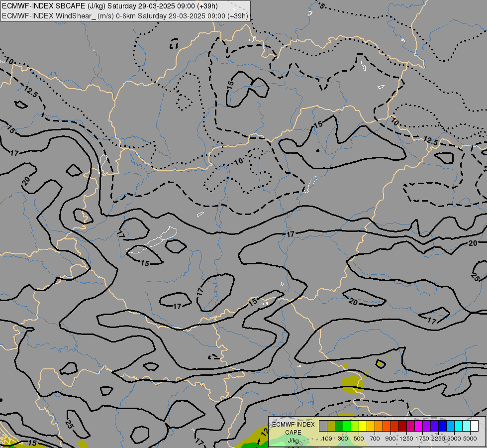Click the 'ECMWF-INDEX' text in the legend
Screen dimensions: 487x448
tap(293, 425)
